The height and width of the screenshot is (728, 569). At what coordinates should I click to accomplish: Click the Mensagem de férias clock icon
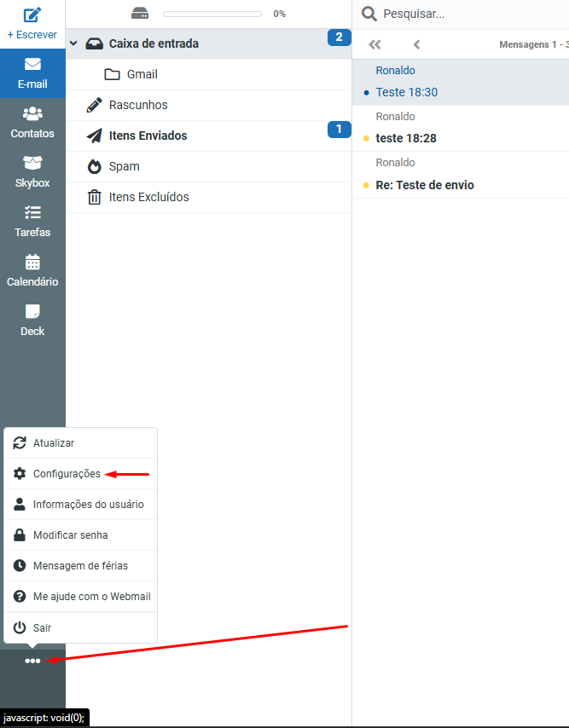pyautogui.click(x=20, y=565)
